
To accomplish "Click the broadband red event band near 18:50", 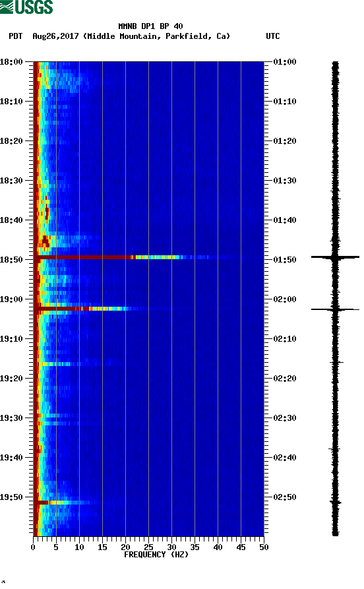I will [124, 257].
